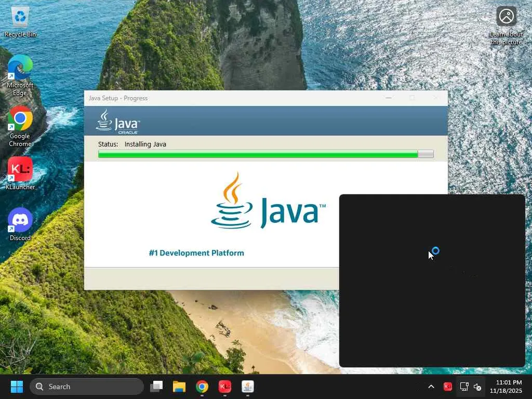Viewport: 532px width, 399px height.
Task: Start KLauncher from the desktop
Action: [20, 173]
